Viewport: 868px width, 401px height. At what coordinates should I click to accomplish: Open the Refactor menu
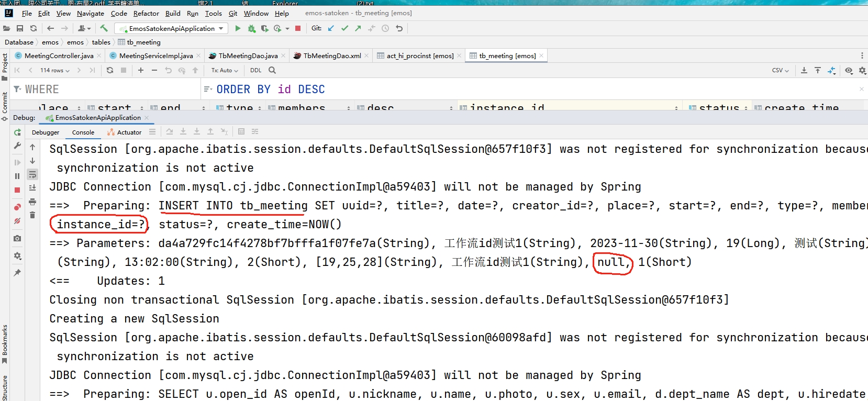pyautogui.click(x=146, y=13)
